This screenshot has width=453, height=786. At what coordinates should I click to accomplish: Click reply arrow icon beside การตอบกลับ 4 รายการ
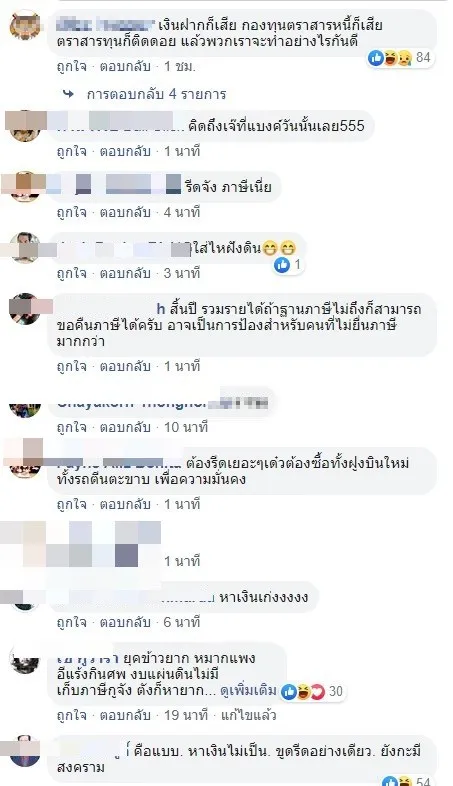click(x=69, y=94)
